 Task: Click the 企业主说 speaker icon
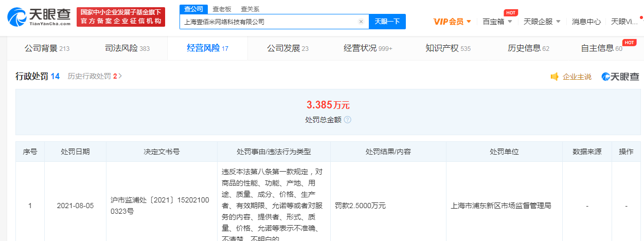tap(554, 77)
